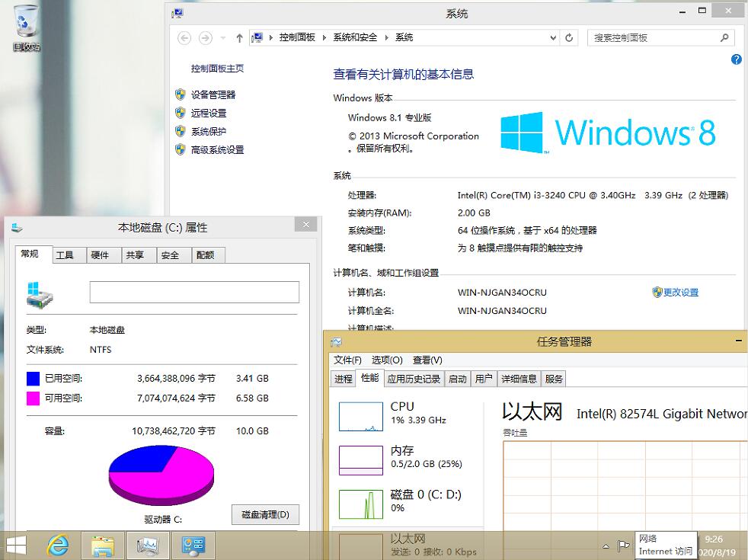Open 高级系统设置 from the sidebar
Viewport: 748px width, 560px height.
click(218, 150)
